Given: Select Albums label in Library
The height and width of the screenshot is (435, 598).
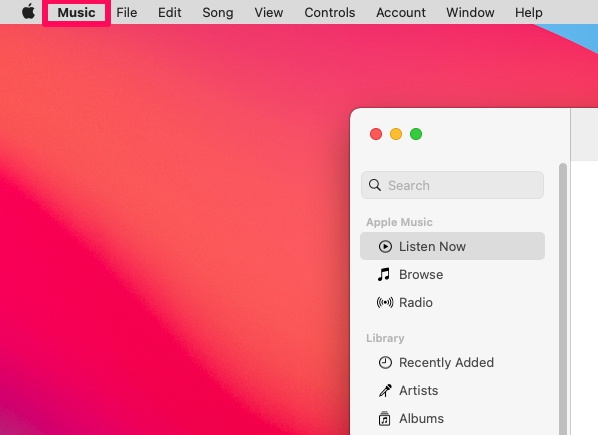Looking at the screenshot, I should (421, 419).
